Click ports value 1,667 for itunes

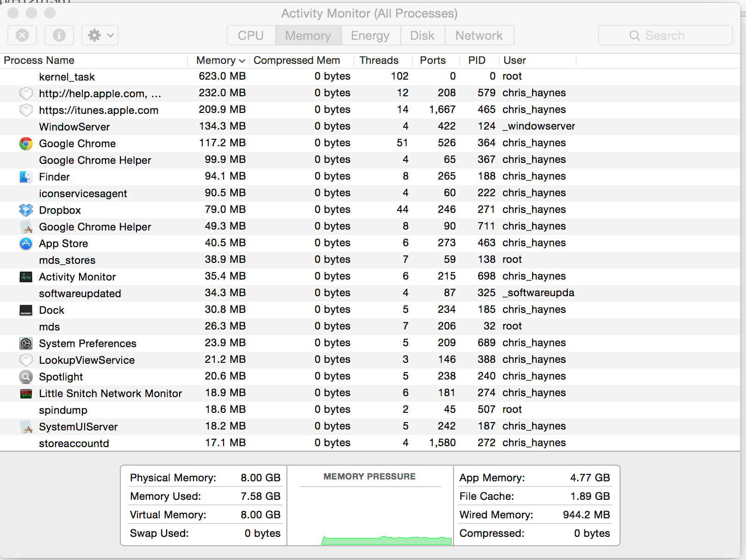click(442, 109)
